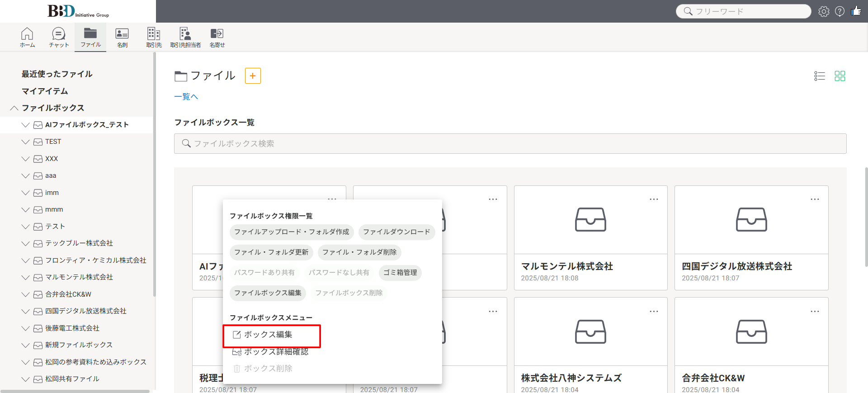The width and height of the screenshot is (868, 393).
Task: Click the thumbs-up feedback icon
Action: tap(856, 11)
